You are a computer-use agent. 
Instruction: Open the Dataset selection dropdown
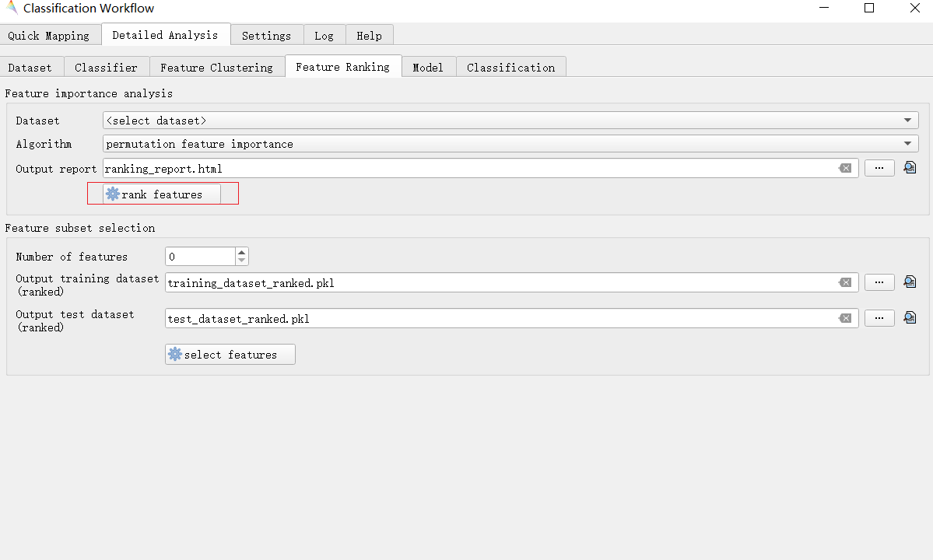tap(510, 121)
